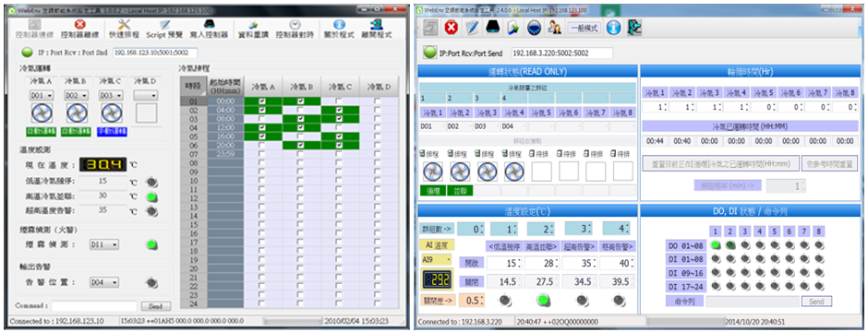The height and width of the screenshot is (332, 868).
Task: Uncheck 冷氣 B checkbox for period 04
Action: [301, 127]
